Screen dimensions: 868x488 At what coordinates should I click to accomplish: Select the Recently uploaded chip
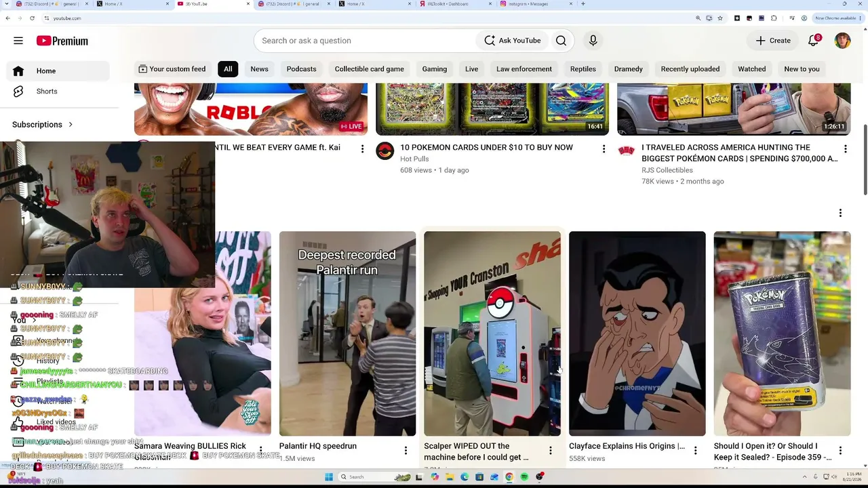tap(690, 69)
